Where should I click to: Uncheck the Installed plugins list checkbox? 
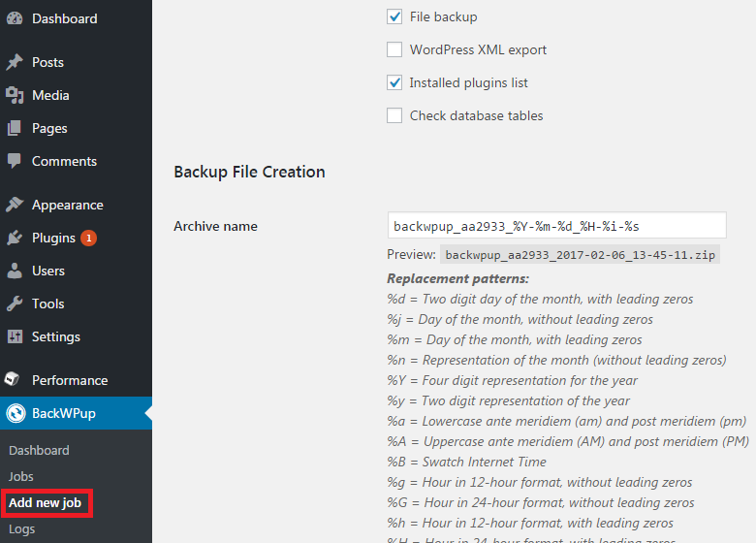(x=394, y=82)
